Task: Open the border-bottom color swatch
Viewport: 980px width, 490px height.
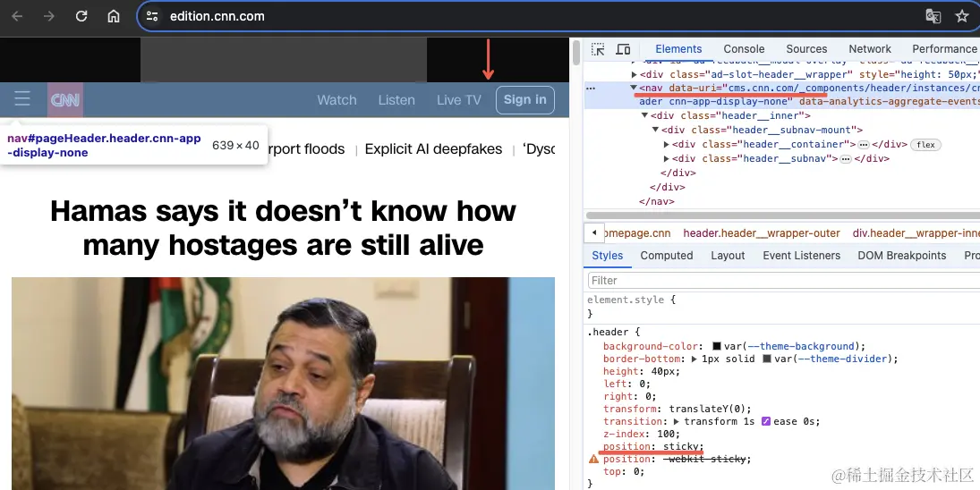Action: click(767, 359)
